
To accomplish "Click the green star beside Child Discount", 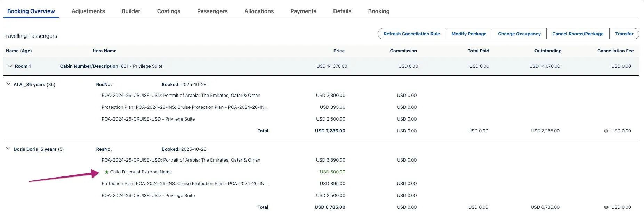I will (x=106, y=172).
